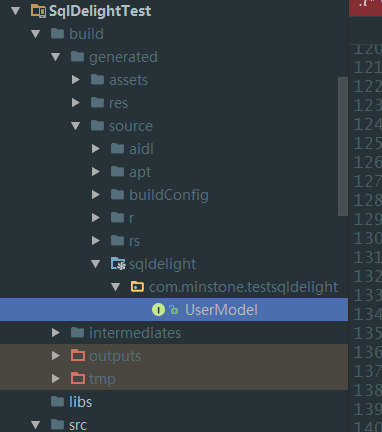382x432 pixels.
Task: Click the red tmp folder icon
Action: pyautogui.click(x=78, y=379)
